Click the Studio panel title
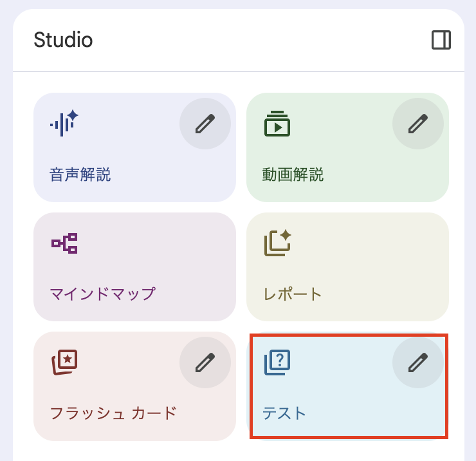The image size is (476, 461). tap(63, 40)
